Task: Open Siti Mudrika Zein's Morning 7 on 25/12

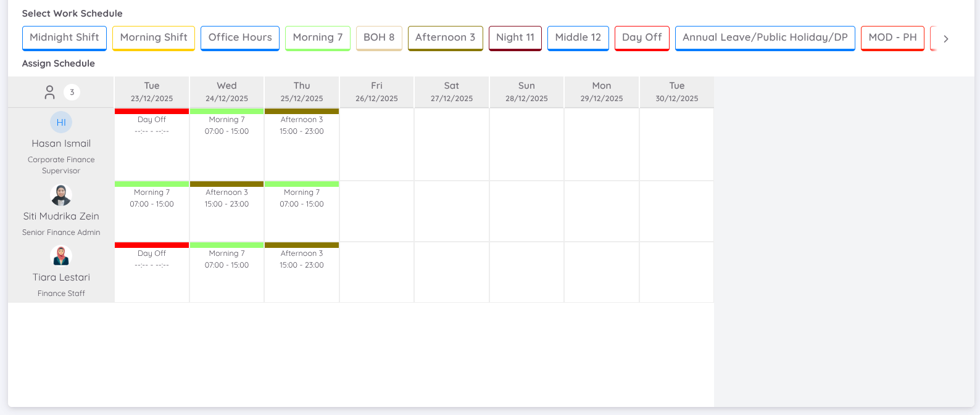Action: (x=302, y=212)
